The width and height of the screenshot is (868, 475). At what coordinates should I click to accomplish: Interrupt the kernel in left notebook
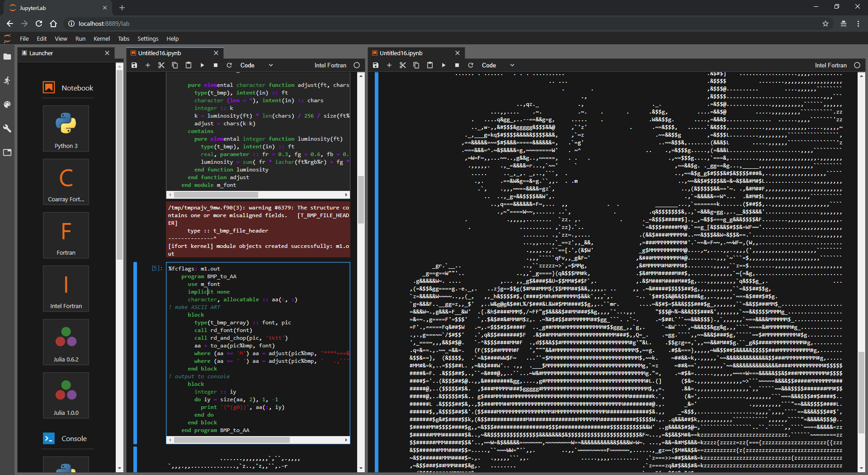[216, 65]
